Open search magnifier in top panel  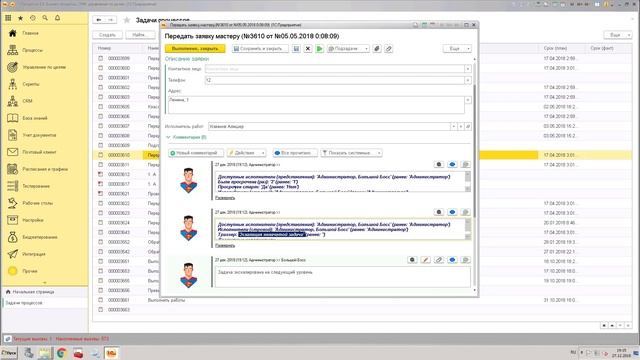(45, 18)
